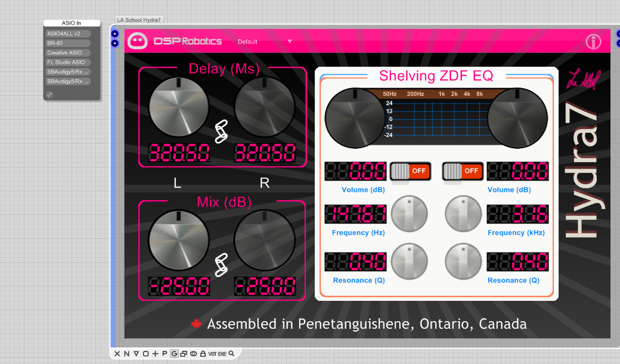Click the EQ frequency response graph

tap(436, 118)
